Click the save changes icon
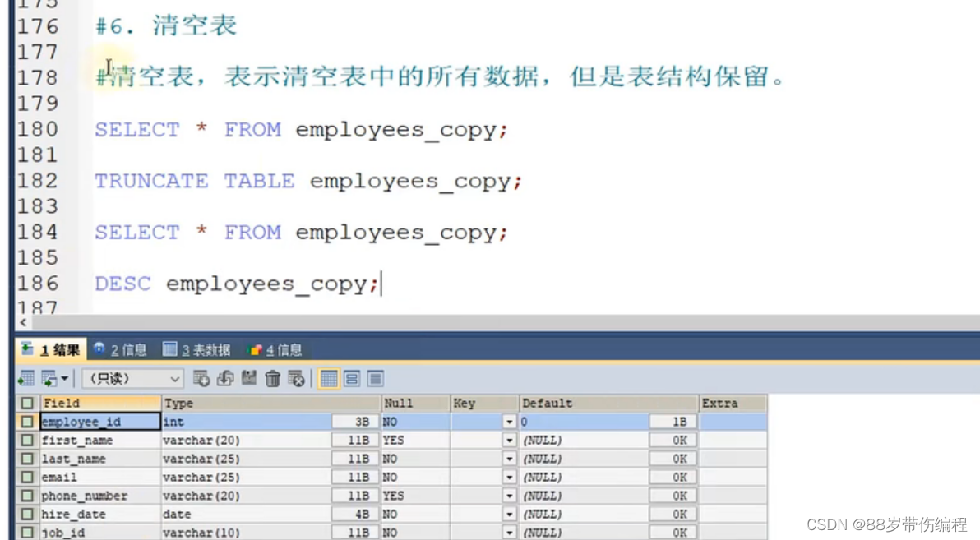 [x=247, y=378]
